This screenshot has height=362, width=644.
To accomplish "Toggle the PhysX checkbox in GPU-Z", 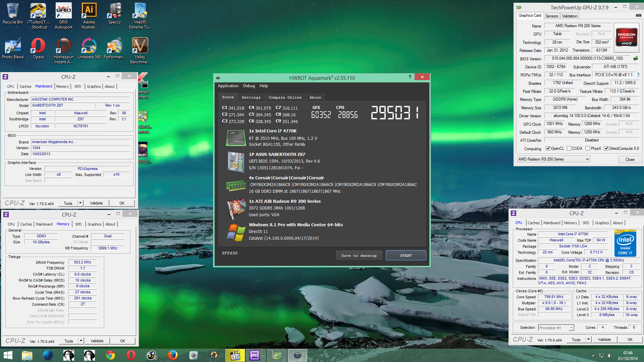I will point(588,148).
